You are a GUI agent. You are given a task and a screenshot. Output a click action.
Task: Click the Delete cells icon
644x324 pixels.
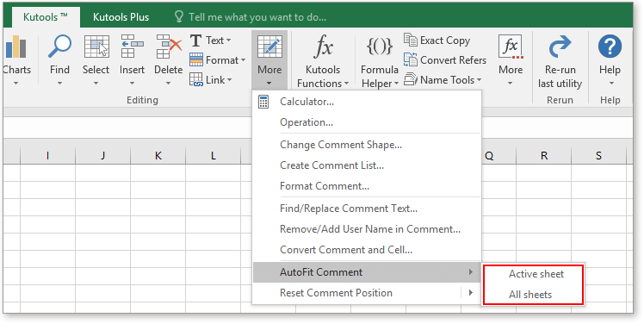[169, 47]
